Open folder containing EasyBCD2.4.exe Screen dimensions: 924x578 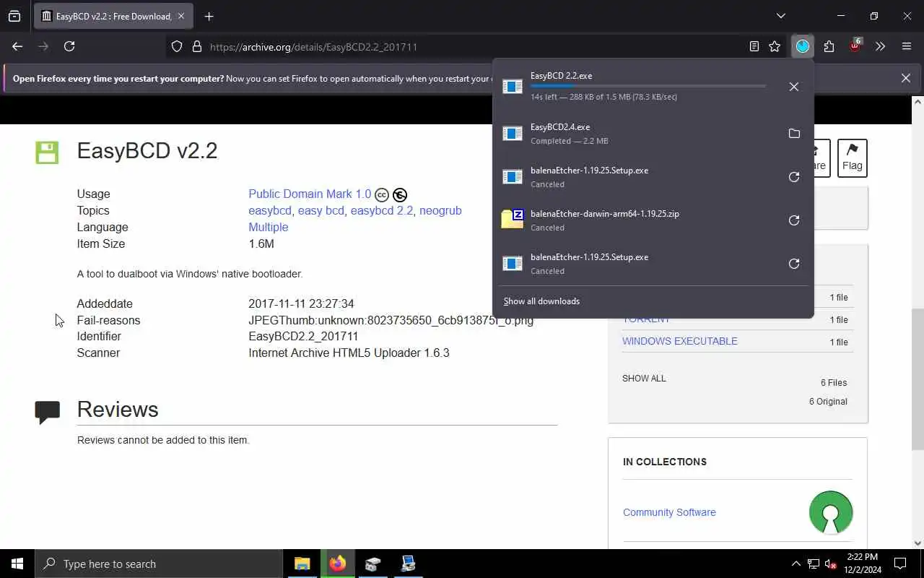[x=794, y=134]
